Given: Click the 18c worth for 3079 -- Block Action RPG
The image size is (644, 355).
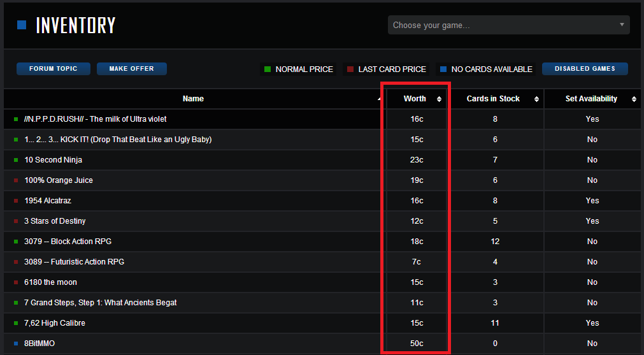Looking at the screenshot, I should pos(417,242).
